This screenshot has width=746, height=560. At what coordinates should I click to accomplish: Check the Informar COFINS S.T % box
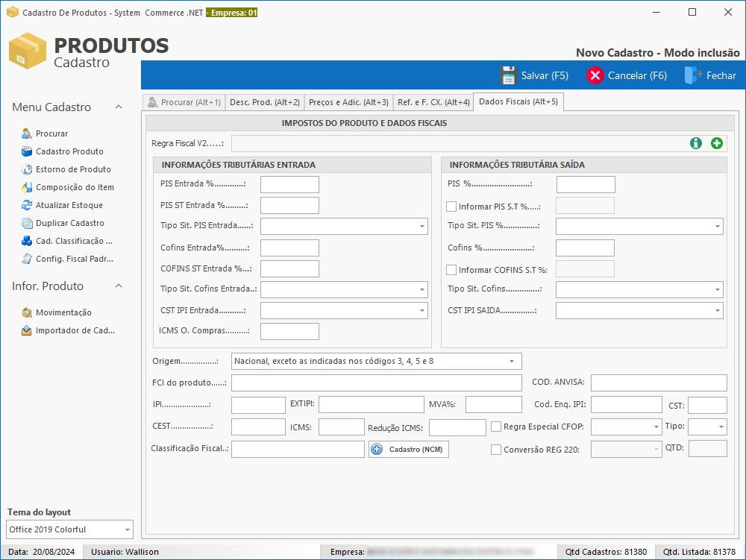coord(451,270)
